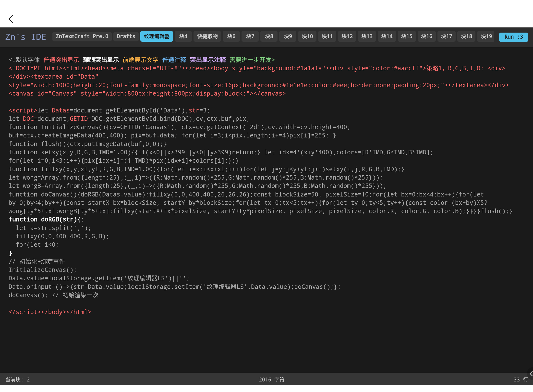Open the 块6 tab
Image resolution: width=533 pixels, height=392 pixels.
point(231,36)
